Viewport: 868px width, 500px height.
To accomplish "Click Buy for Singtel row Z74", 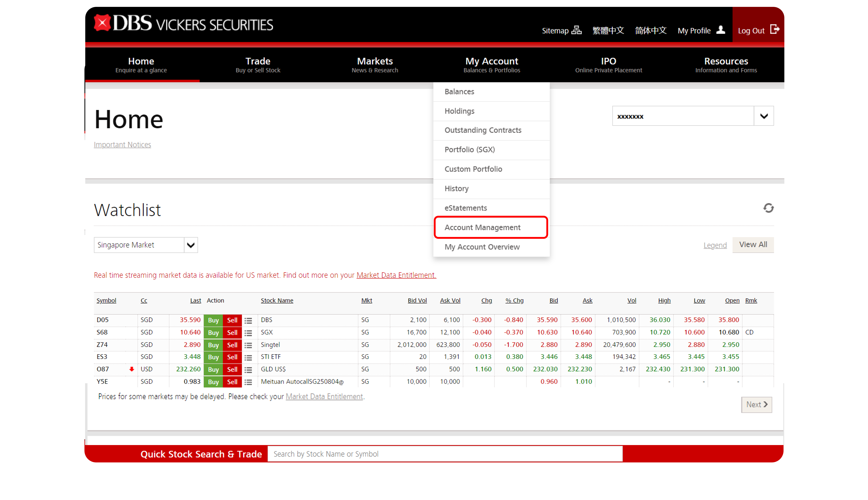I will [213, 345].
